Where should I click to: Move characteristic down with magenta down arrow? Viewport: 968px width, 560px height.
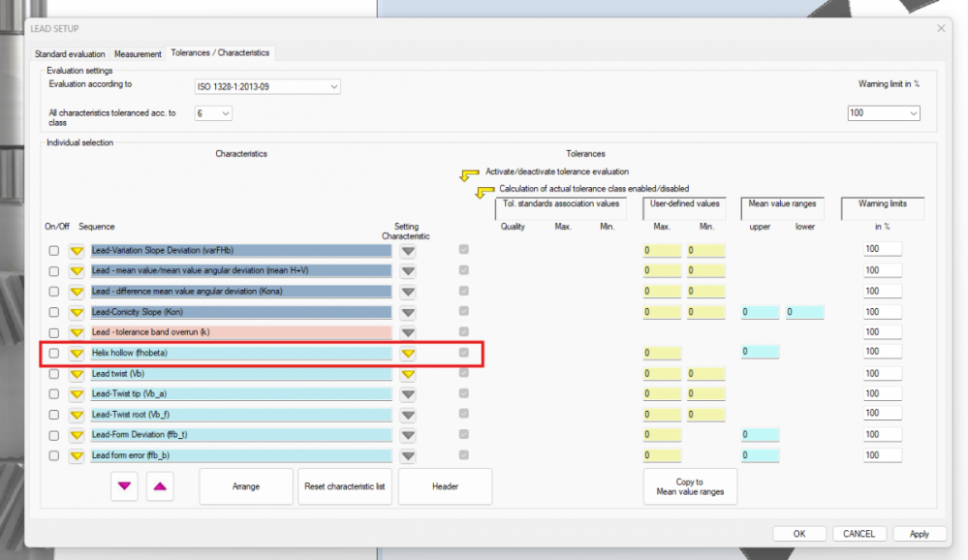pos(124,486)
